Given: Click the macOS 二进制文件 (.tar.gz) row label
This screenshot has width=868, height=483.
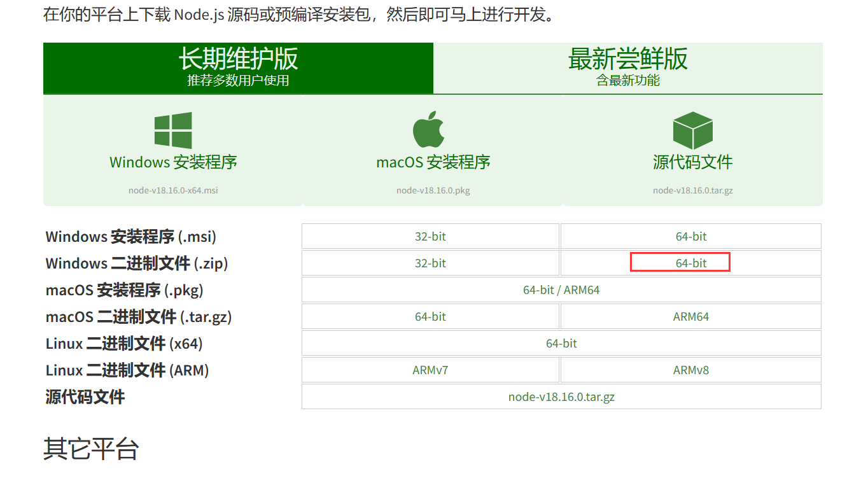Looking at the screenshot, I should click(x=139, y=317).
